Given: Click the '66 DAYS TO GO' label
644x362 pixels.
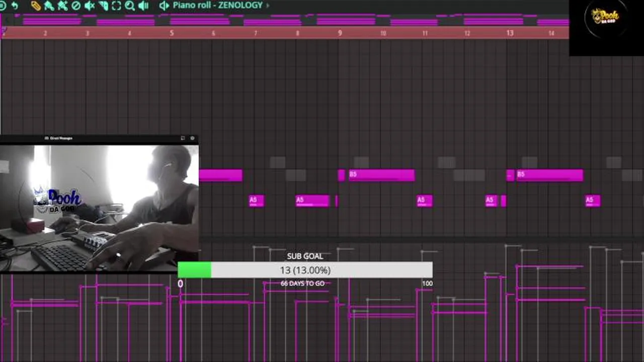Looking at the screenshot, I should point(302,284).
